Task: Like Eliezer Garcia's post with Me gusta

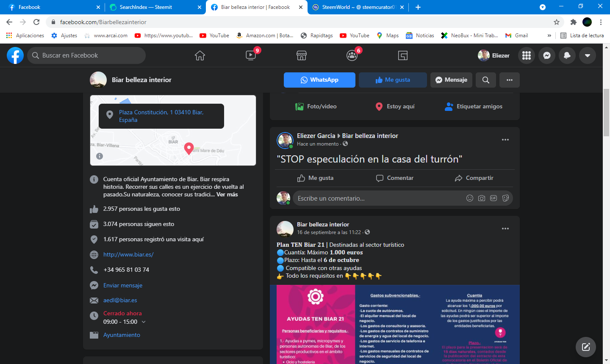Action: (315, 178)
